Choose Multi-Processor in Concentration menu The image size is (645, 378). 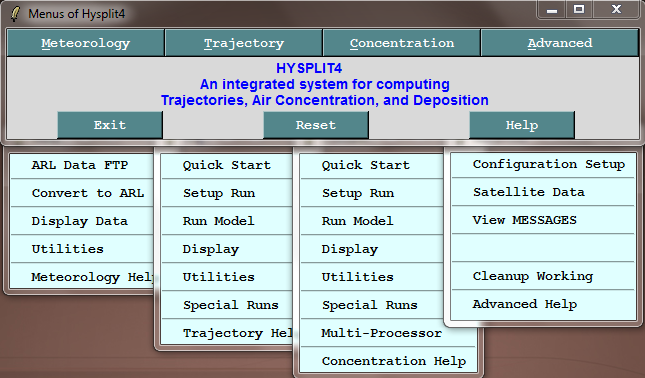tap(388, 333)
